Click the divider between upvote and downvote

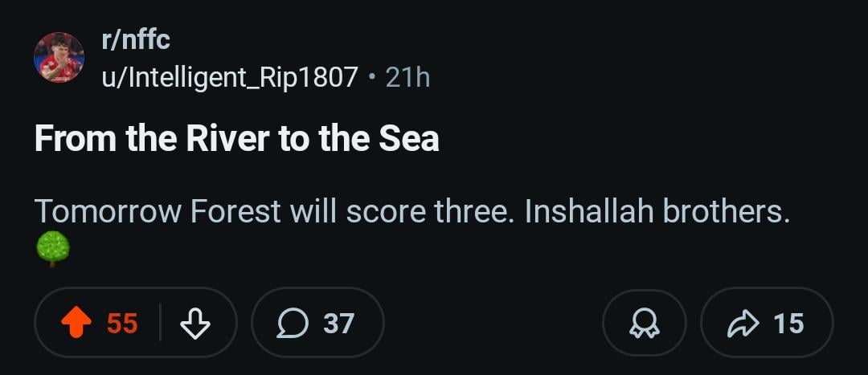click(x=160, y=323)
